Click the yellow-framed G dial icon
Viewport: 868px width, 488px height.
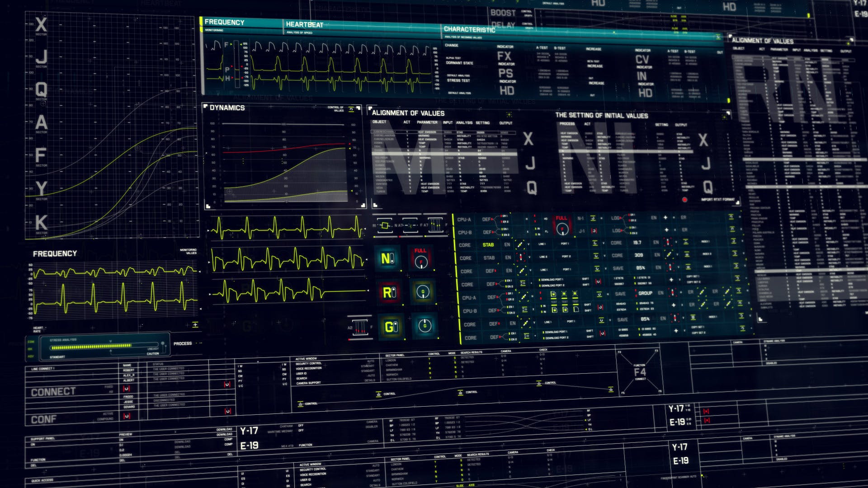click(x=423, y=291)
